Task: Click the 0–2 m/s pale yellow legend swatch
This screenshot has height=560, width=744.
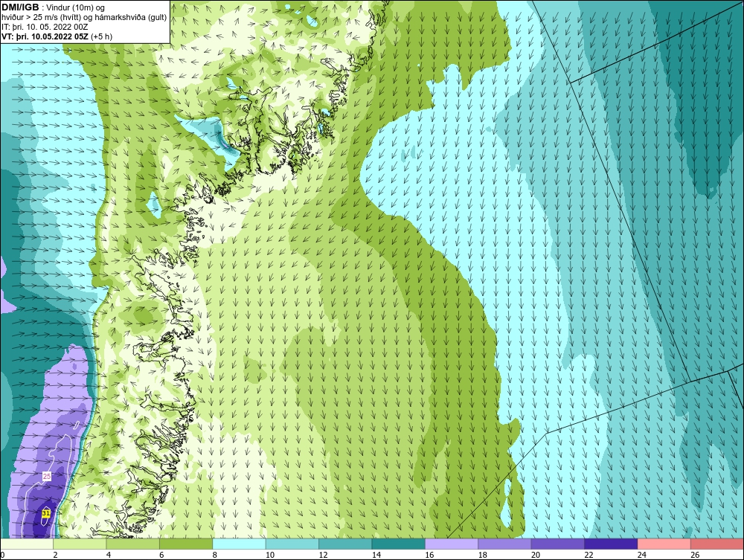Action: 27,544
